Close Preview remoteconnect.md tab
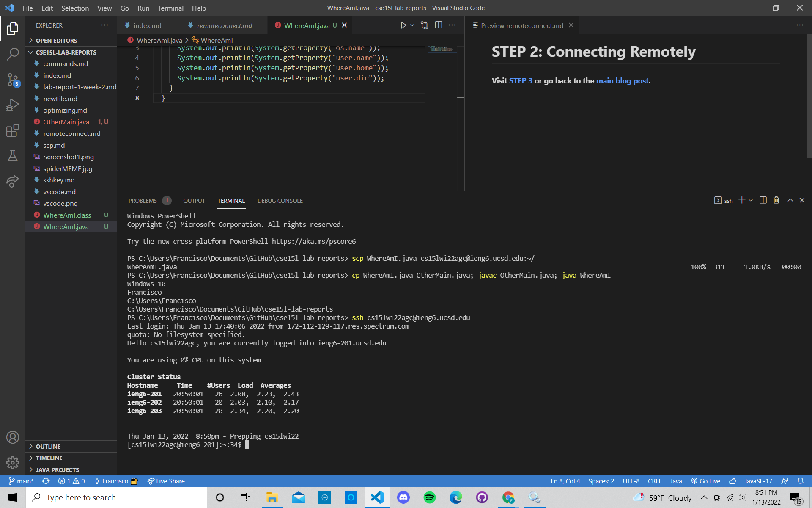 [x=571, y=25]
